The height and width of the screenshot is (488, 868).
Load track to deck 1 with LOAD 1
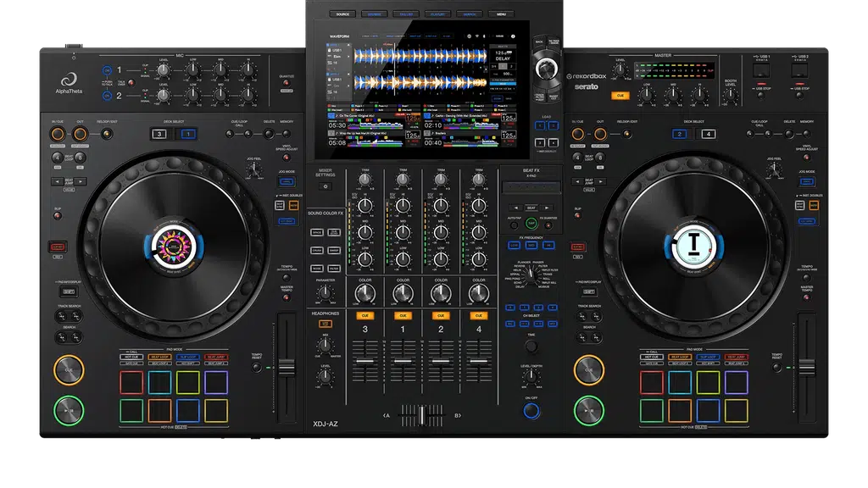coord(540,126)
